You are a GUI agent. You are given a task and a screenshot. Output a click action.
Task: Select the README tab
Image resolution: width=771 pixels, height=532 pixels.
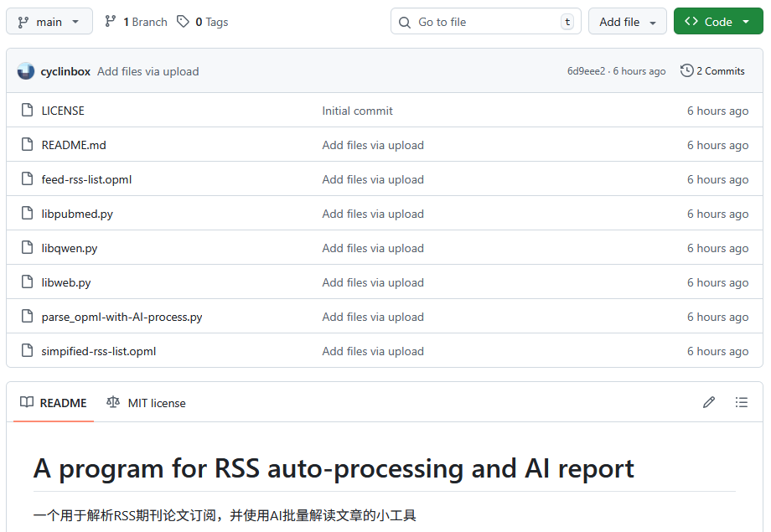54,403
